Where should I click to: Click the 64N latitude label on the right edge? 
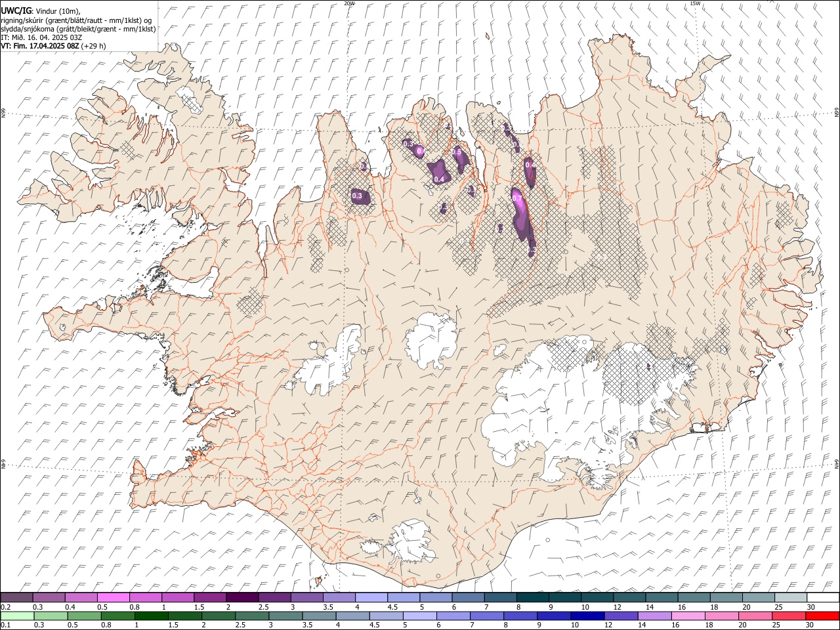(837, 463)
